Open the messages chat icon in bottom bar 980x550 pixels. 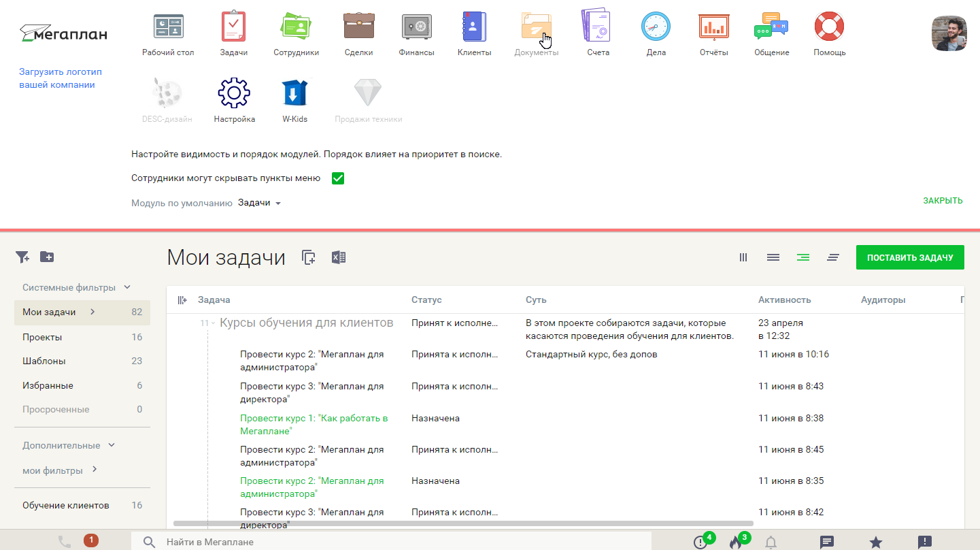click(x=827, y=543)
